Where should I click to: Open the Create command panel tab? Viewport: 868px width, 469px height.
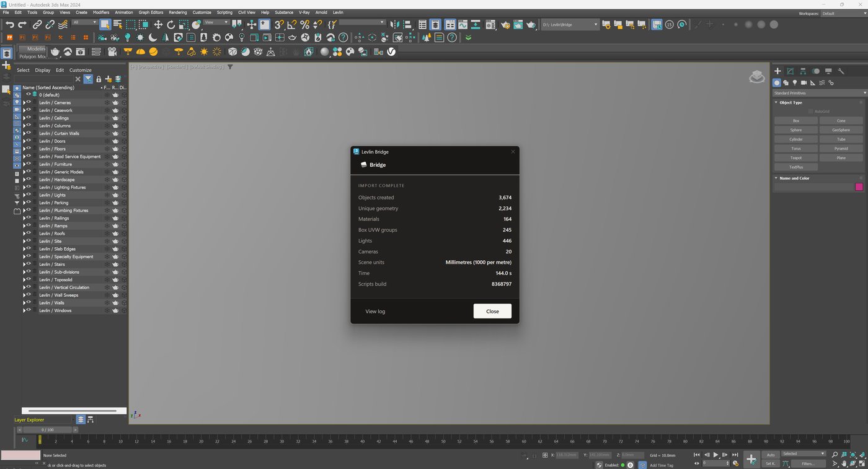coord(777,71)
